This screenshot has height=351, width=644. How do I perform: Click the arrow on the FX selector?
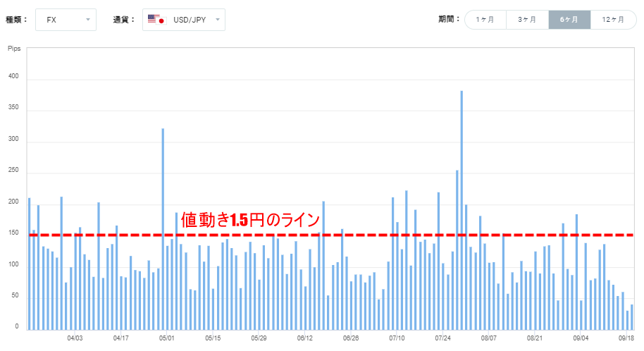pyautogui.click(x=88, y=20)
